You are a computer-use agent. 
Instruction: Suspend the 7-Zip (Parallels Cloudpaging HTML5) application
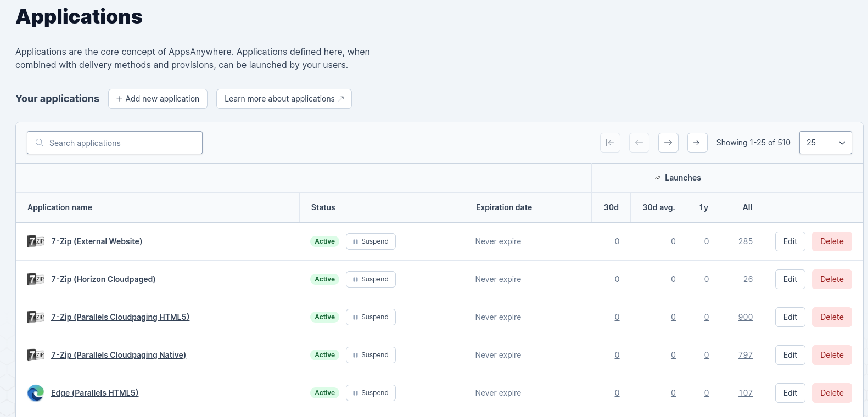[371, 317]
